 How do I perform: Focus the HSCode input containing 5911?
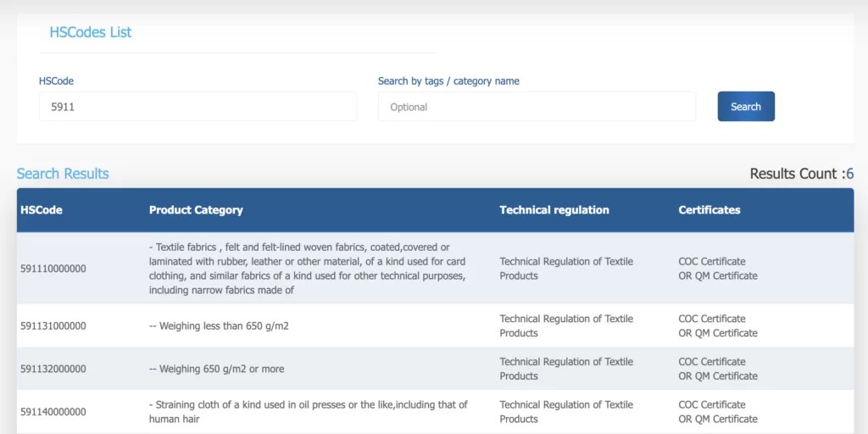[198, 107]
